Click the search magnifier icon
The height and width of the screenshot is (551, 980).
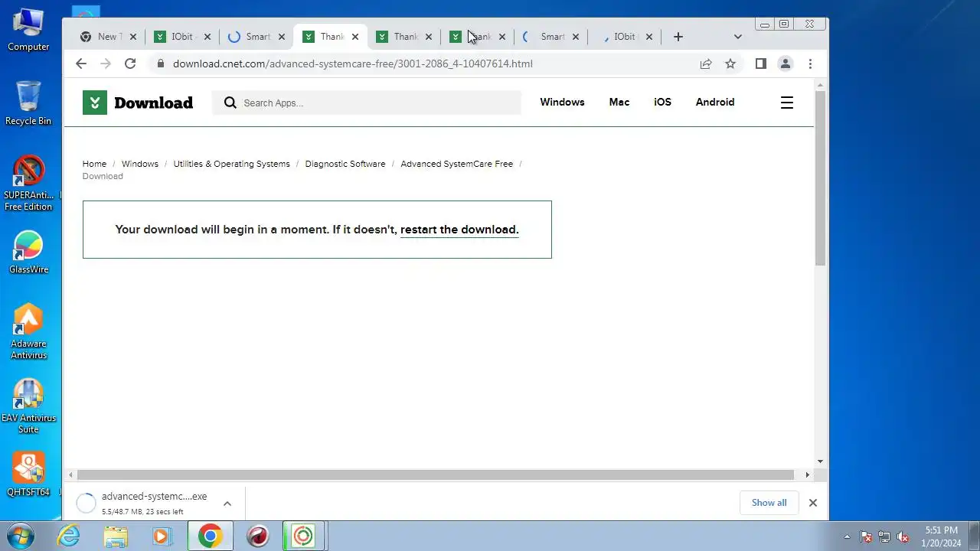230,103
